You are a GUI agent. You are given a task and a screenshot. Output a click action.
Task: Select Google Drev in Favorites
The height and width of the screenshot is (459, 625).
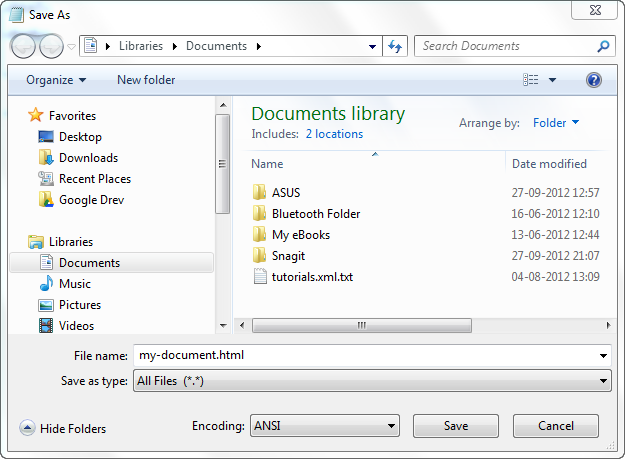pos(91,200)
